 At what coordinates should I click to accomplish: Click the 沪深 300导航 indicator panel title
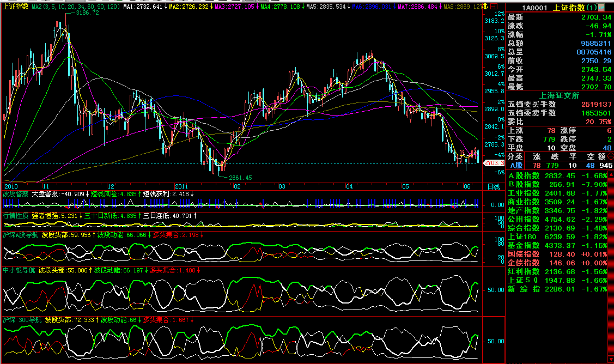coord(22,320)
